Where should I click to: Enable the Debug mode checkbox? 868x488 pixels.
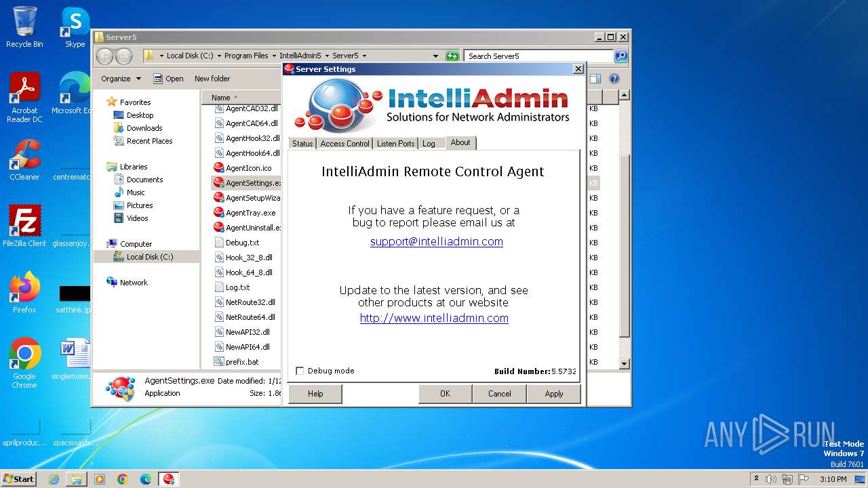[x=300, y=371]
